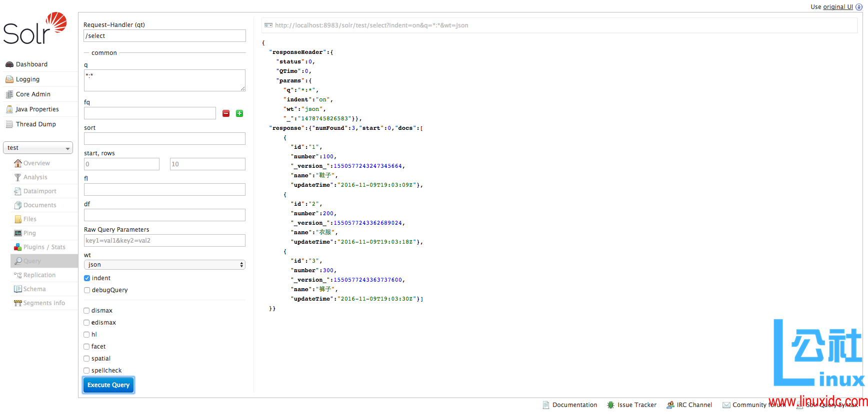The height and width of the screenshot is (414, 868).
Task: Click the sort input field
Action: pyautogui.click(x=164, y=139)
